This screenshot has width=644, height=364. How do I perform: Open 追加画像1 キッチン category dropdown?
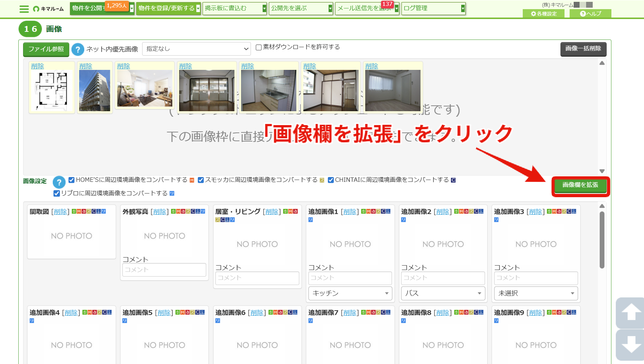coord(351,293)
